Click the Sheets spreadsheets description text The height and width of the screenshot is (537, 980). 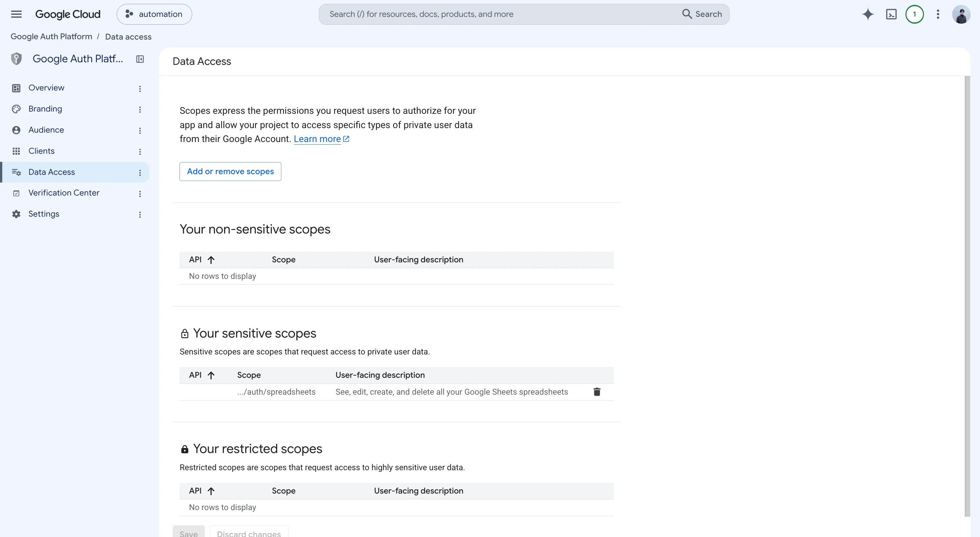tap(451, 392)
